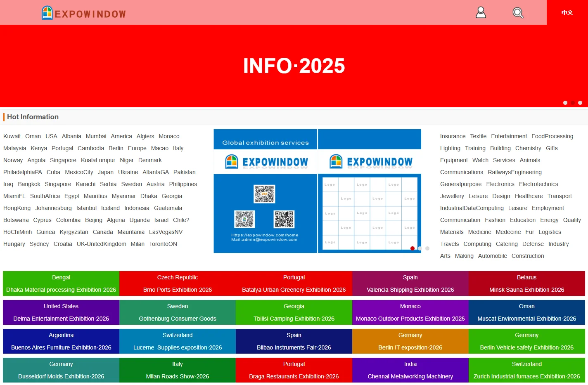The width and height of the screenshot is (588, 385).
Task: Open Valencia Shipping Exhibition·2026 card
Action: 410,283
